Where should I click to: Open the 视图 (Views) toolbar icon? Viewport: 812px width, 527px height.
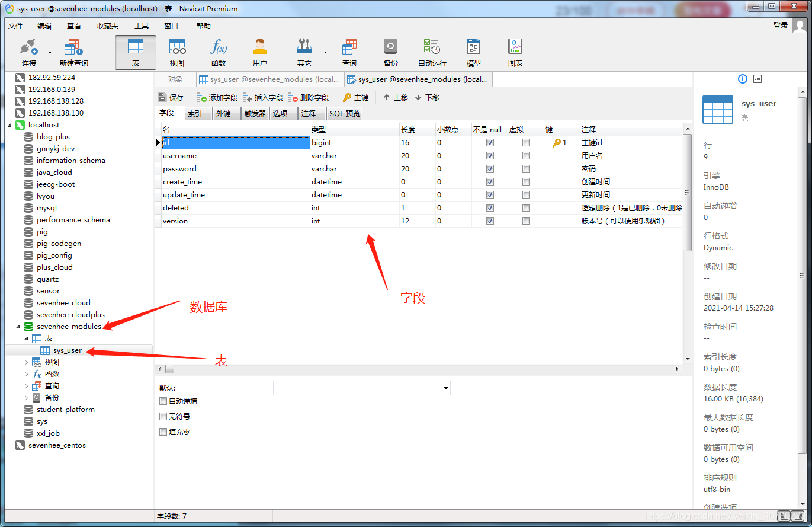pyautogui.click(x=176, y=51)
